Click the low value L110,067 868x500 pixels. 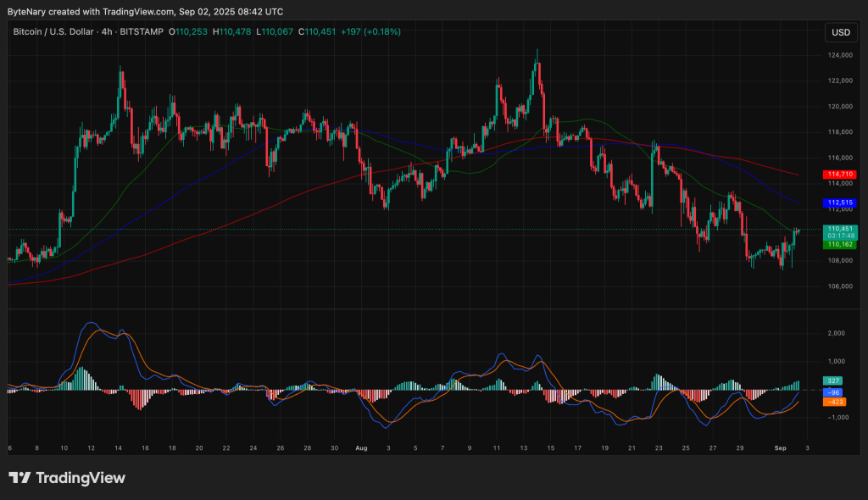(x=275, y=31)
